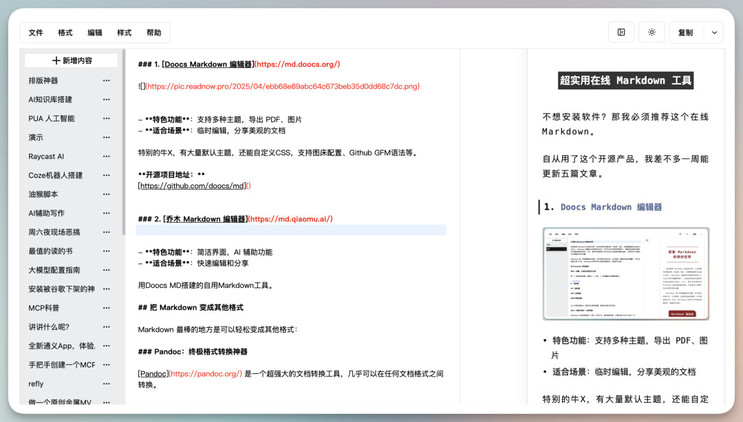Open the 样式 menu
The width and height of the screenshot is (743, 422).
[x=124, y=33]
